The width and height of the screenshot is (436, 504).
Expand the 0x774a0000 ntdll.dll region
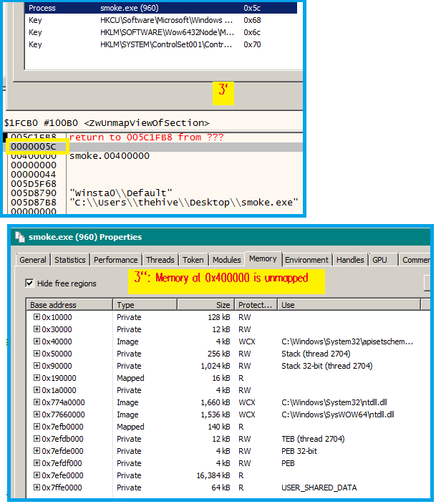[x=37, y=402]
